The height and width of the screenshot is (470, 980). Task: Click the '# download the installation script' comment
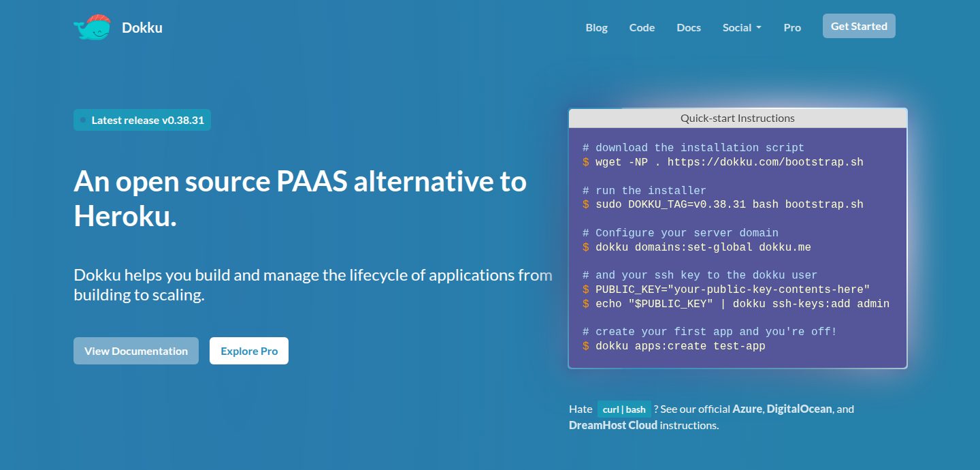click(x=693, y=148)
